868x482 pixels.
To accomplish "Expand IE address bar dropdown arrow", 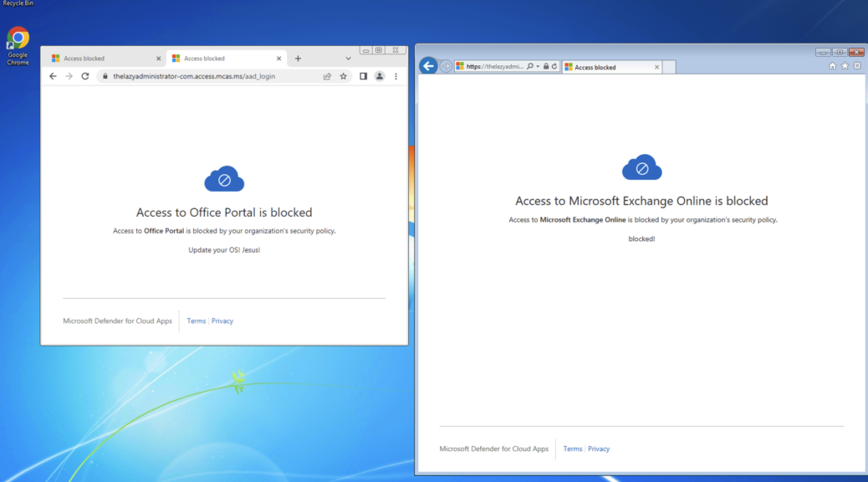I will click(538, 66).
